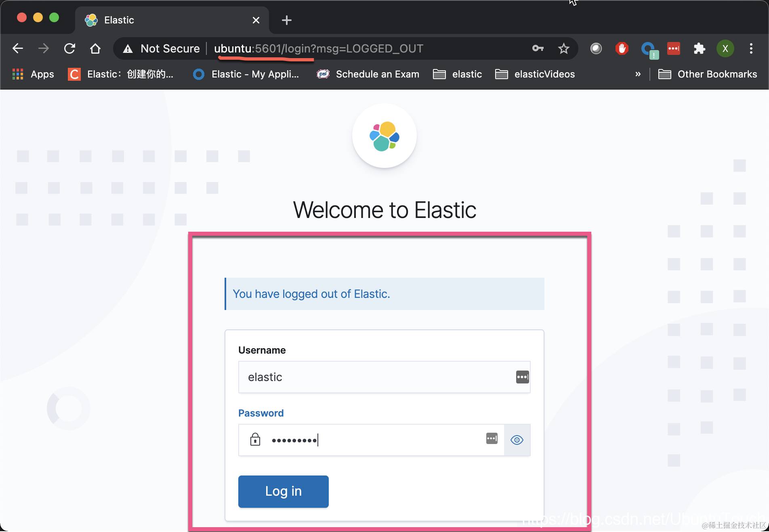Open saved passwords key icon
The height and width of the screenshot is (532, 769).
[538, 48]
